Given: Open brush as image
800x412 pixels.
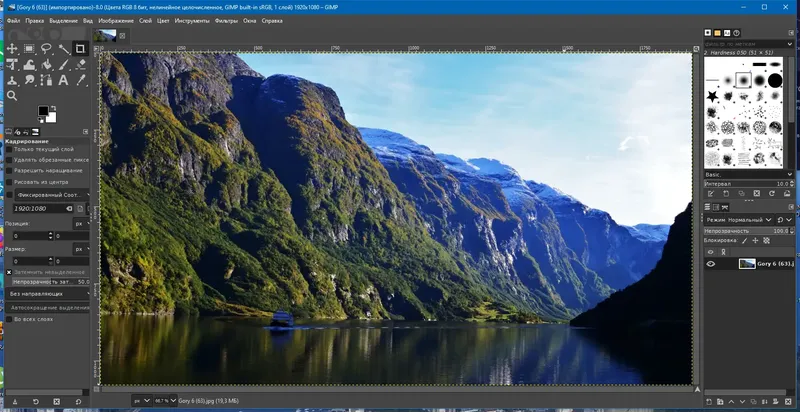Looking at the screenshot, I should [x=786, y=194].
